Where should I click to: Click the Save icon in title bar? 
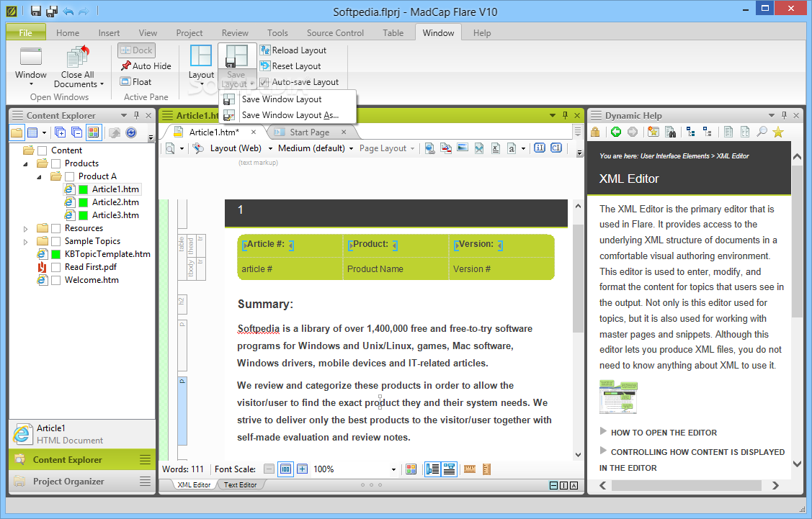[x=36, y=10]
